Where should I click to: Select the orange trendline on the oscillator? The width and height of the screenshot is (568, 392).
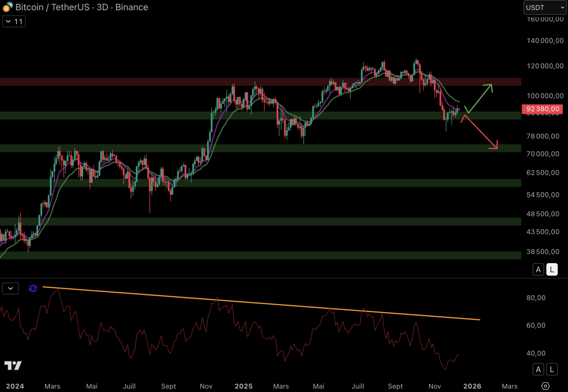click(262, 303)
